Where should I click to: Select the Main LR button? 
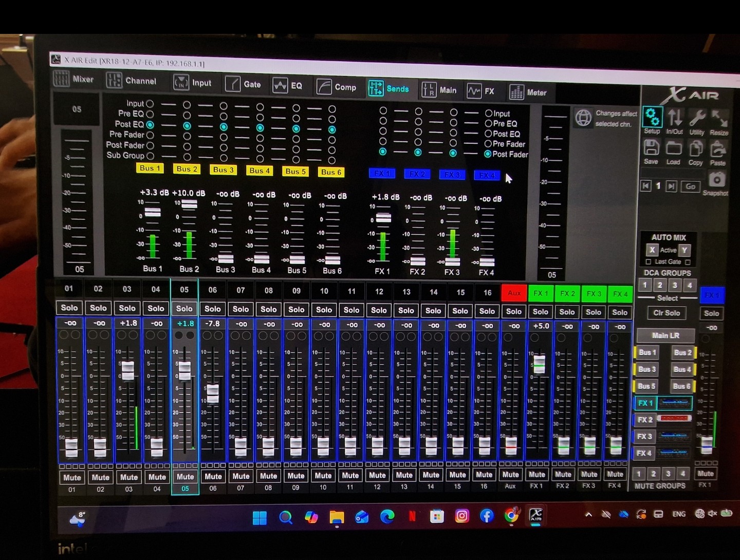[x=665, y=335]
